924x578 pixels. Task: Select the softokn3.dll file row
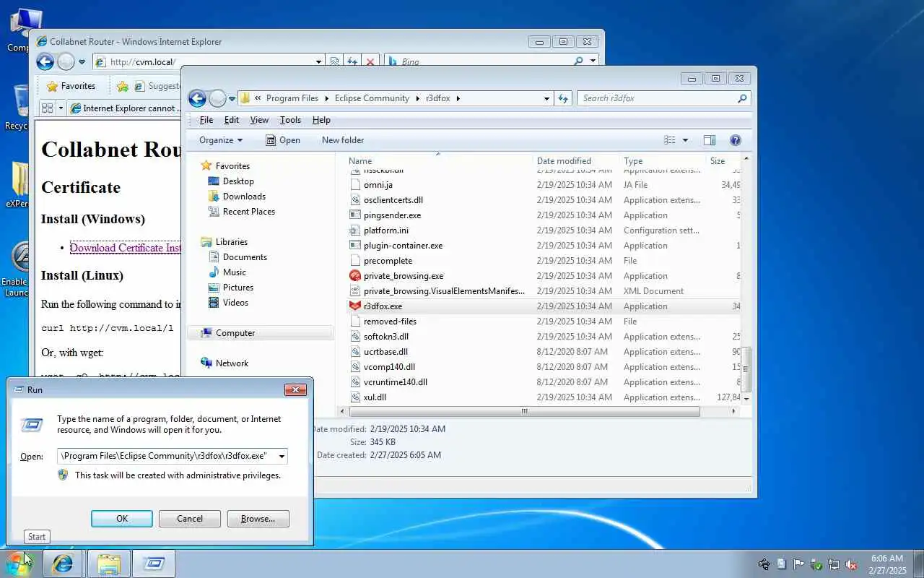click(545, 337)
